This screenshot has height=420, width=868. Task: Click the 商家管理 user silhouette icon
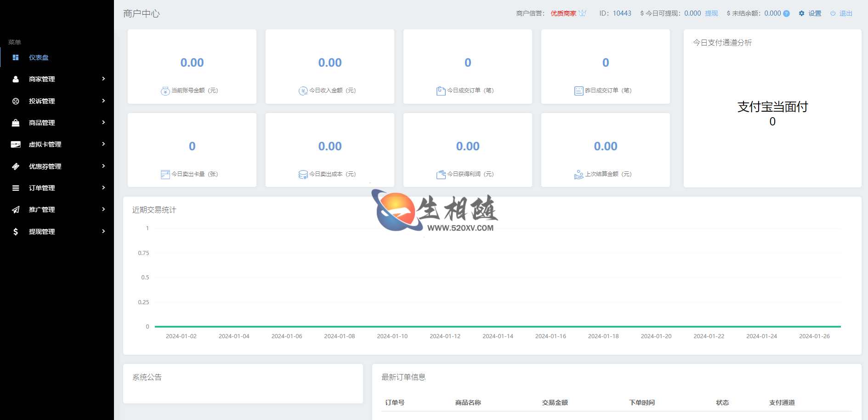point(16,79)
